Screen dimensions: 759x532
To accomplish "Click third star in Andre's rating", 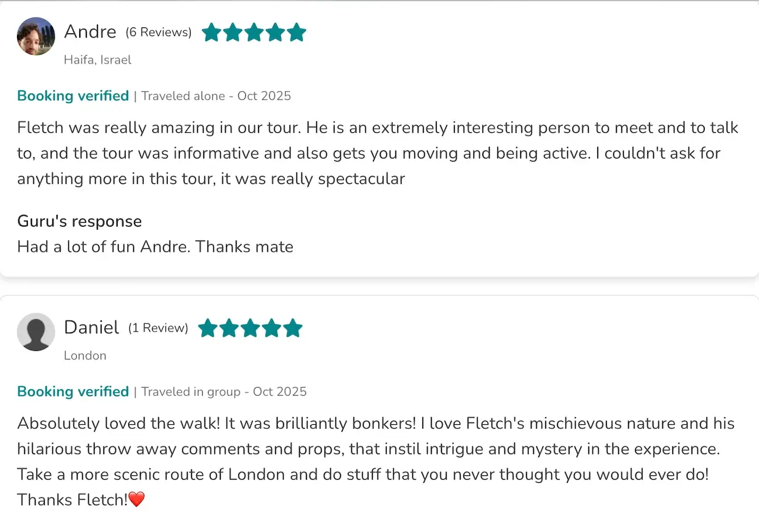I will (254, 33).
